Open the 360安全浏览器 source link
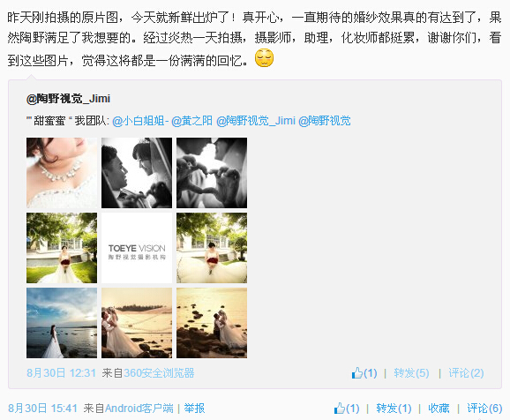The width and height of the screenshot is (510, 420). [x=159, y=373]
